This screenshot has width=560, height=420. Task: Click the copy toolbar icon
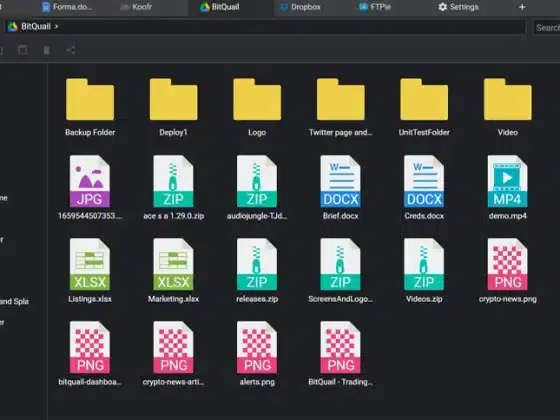(23, 50)
